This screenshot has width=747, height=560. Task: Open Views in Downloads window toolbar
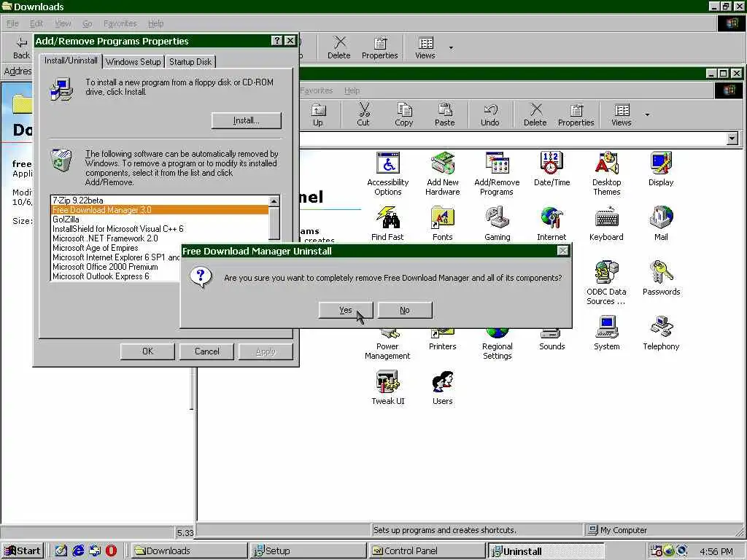point(425,47)
